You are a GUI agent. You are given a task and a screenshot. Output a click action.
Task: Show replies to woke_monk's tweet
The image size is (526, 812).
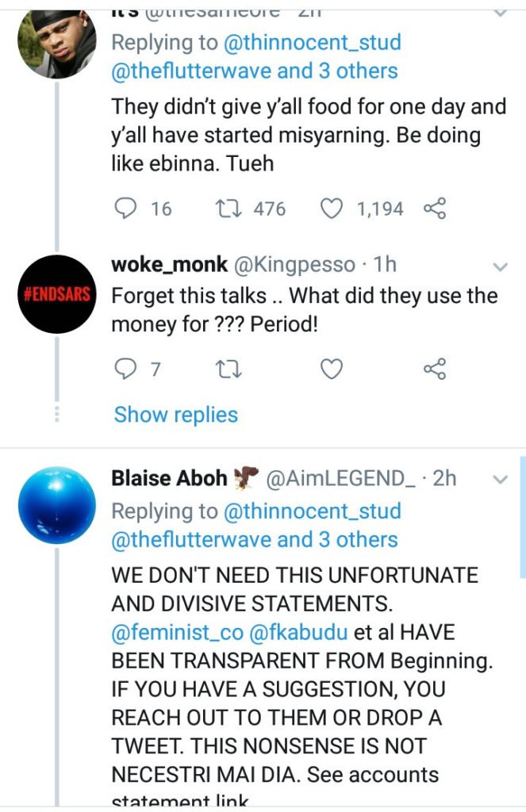click(x=175, y=414)
